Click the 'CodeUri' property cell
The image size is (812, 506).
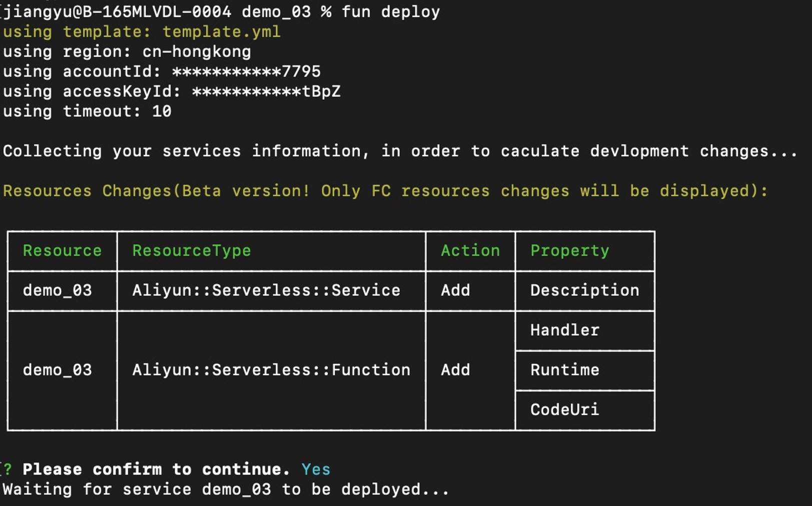pyautogui.click(x=564, y=409)
